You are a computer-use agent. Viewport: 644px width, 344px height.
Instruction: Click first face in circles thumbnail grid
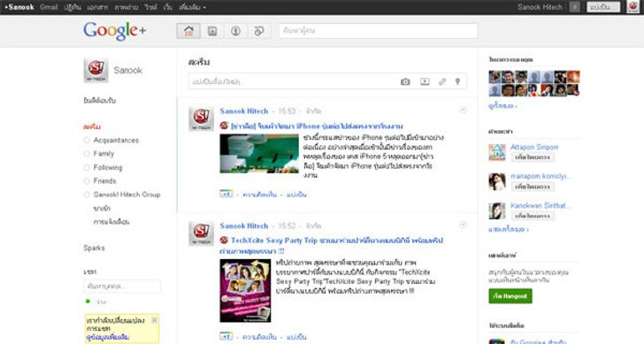click(x=494, y=77)
